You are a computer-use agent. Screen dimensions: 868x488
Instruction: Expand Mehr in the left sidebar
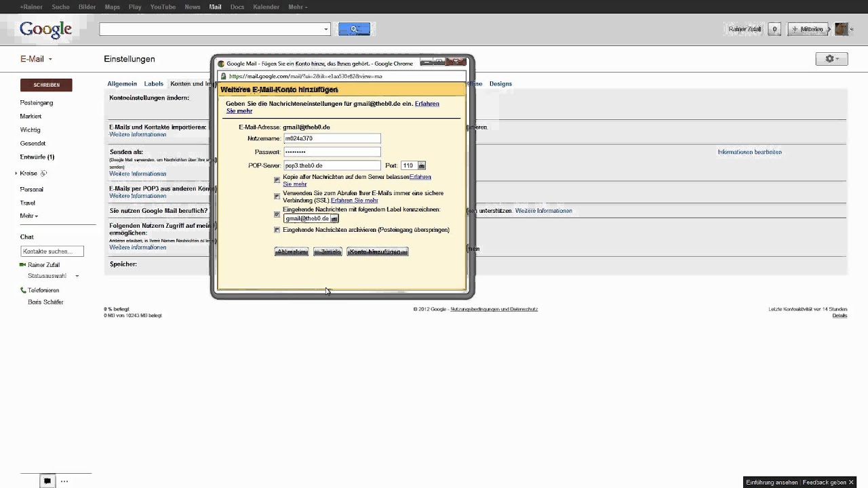(29, 216)
